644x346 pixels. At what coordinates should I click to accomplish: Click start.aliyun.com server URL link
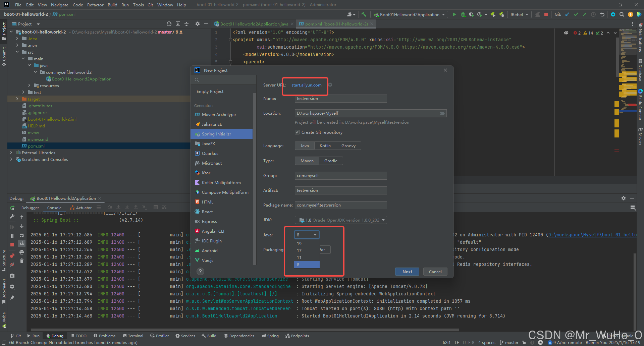[306, 85]
